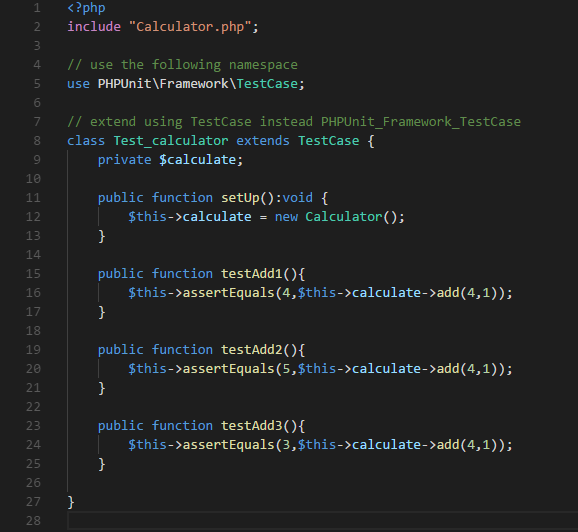
Task: Click the class name Test_calculator
Action: [171, 141]
